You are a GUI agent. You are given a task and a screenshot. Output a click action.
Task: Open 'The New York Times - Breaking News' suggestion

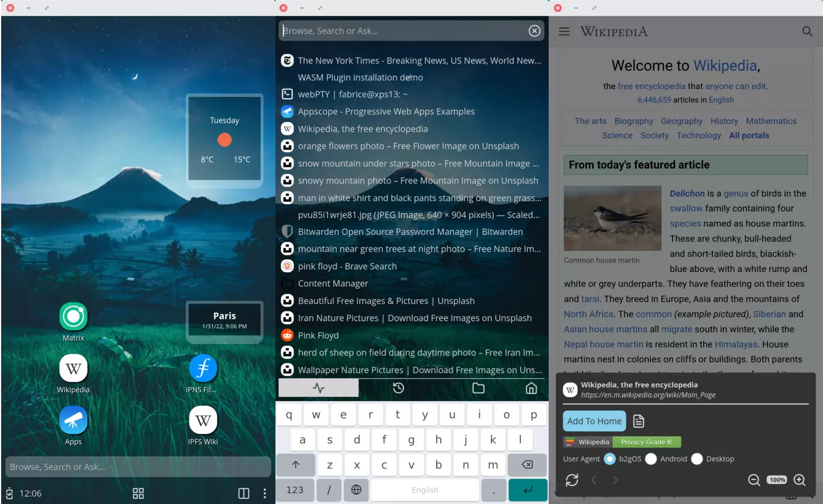tap(412, 61)
